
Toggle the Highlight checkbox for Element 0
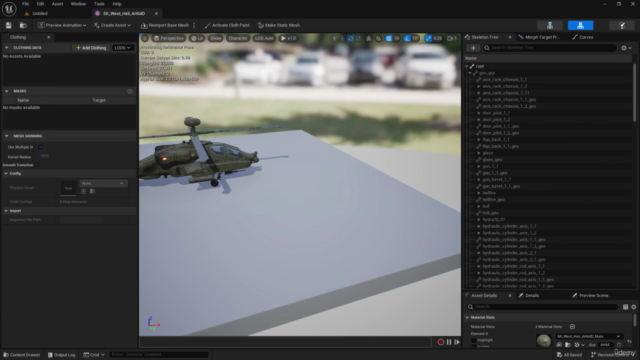click(474, 340)
